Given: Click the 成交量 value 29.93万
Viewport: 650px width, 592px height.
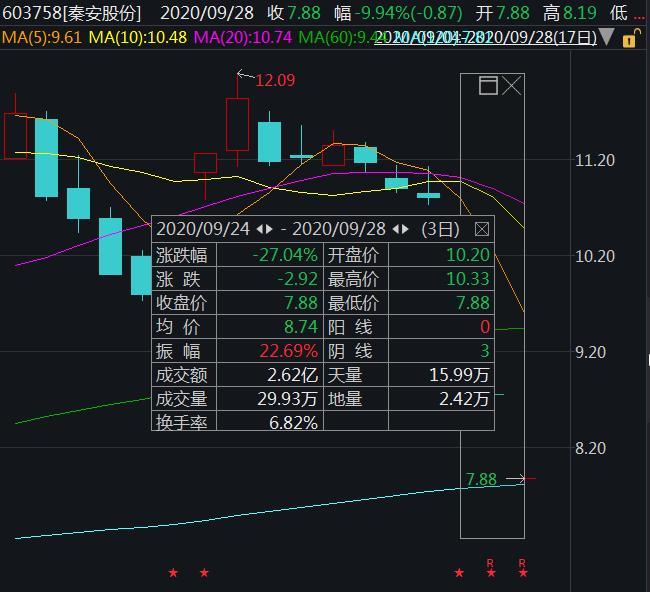Looking at the screenshot, I should (287, 399).
